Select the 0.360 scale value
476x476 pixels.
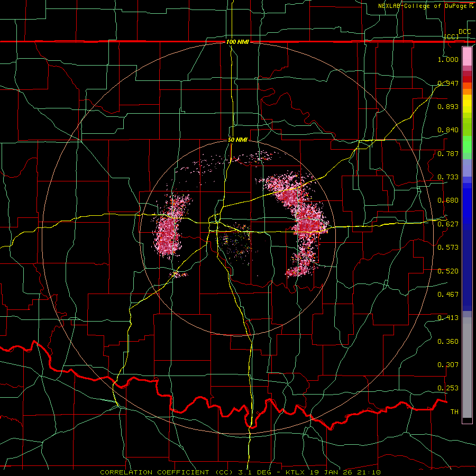448,342
